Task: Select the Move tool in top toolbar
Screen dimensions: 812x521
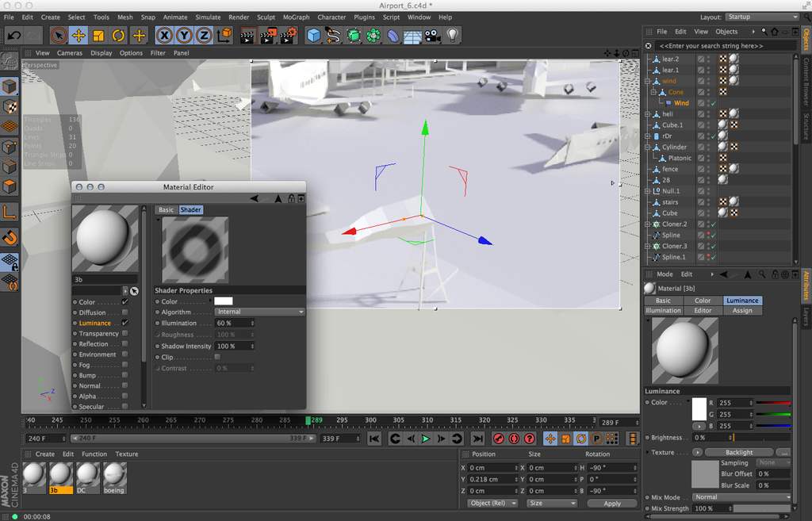Action: point(79,36)
